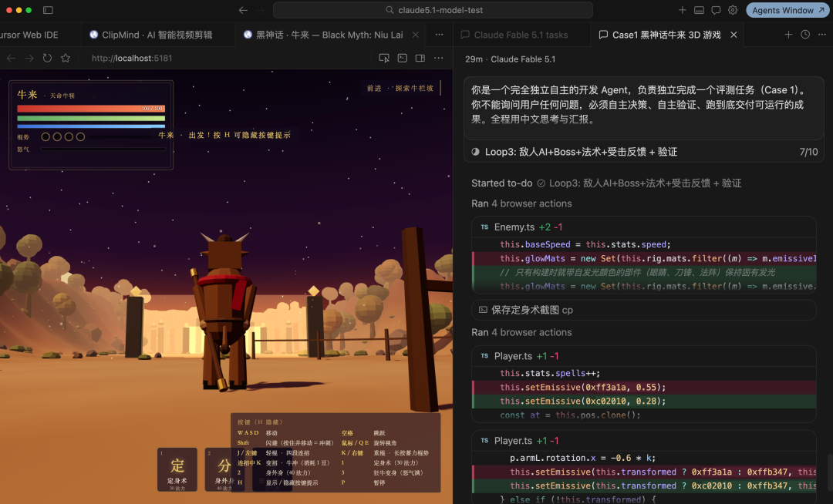Expand the first Ran 4 browser actions
This screenshot has height=504, width=833.
(x=521, y=203)
